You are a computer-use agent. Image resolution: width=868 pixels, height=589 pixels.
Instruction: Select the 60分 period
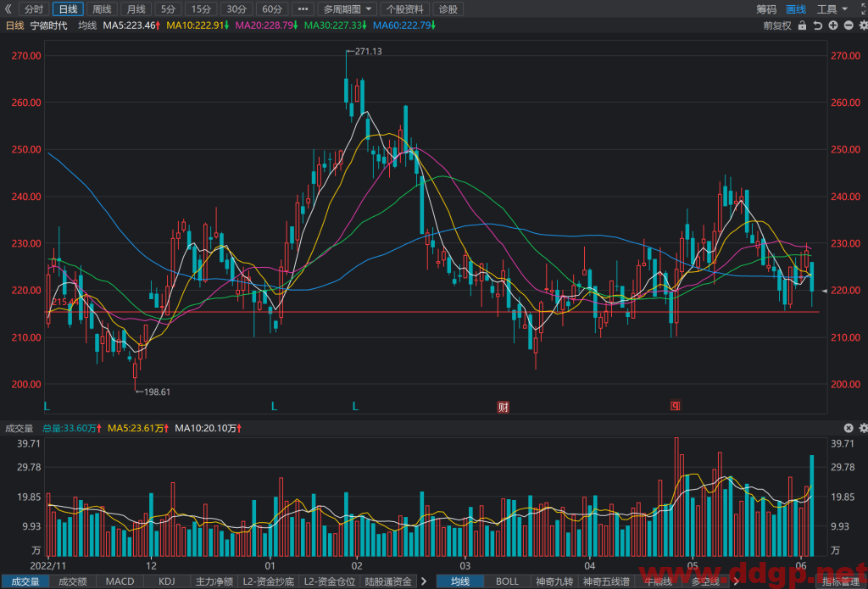pyautogui.click(x=272, y=8)
